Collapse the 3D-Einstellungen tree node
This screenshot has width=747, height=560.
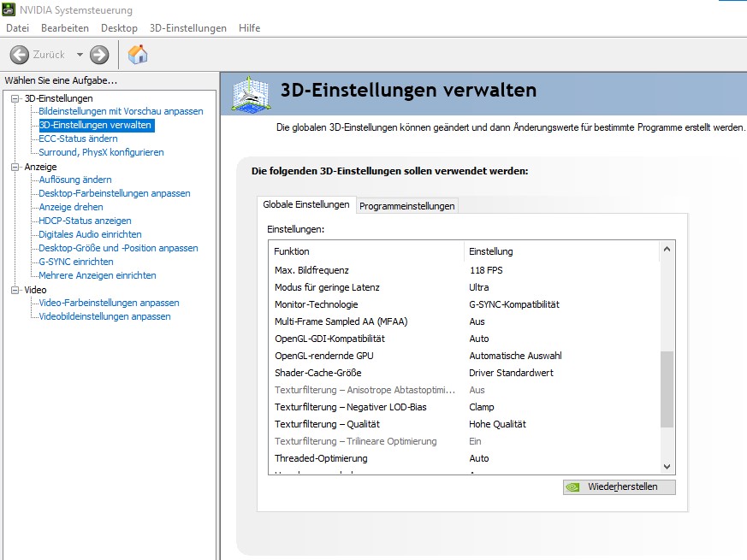click(x=15, y=98)
